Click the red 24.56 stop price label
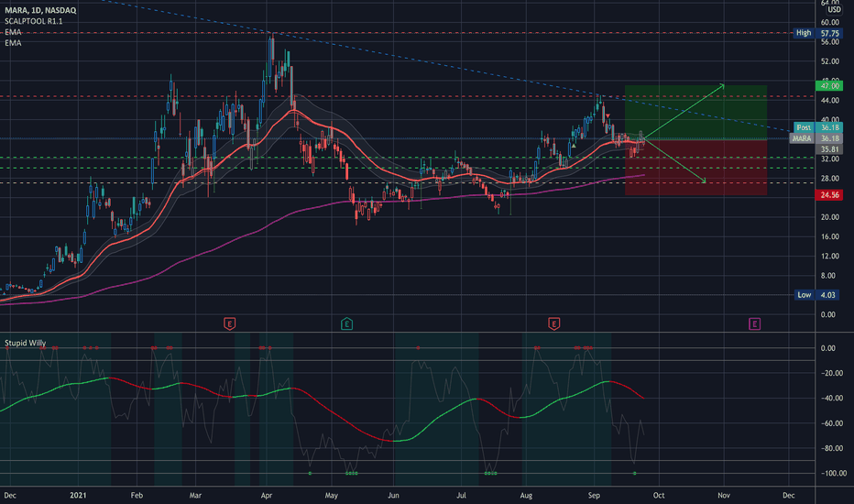The height and width of the screenshot is (504, 854). click(829, 194)
